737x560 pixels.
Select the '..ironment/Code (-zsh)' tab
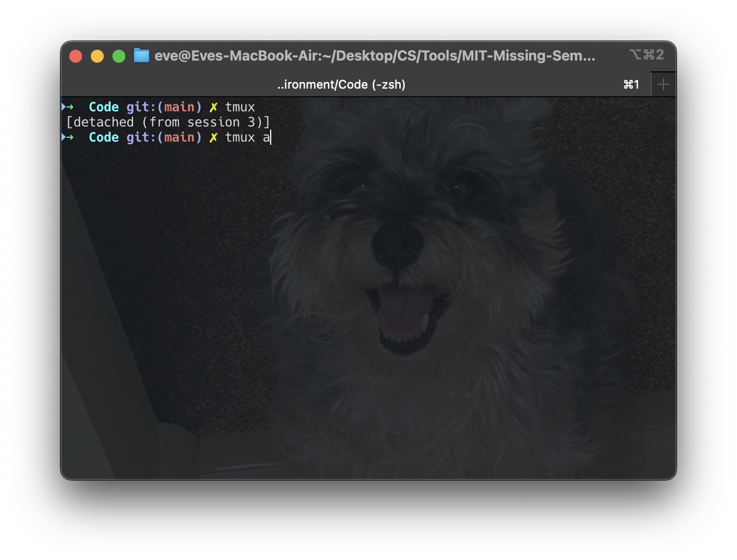[341, 85]
